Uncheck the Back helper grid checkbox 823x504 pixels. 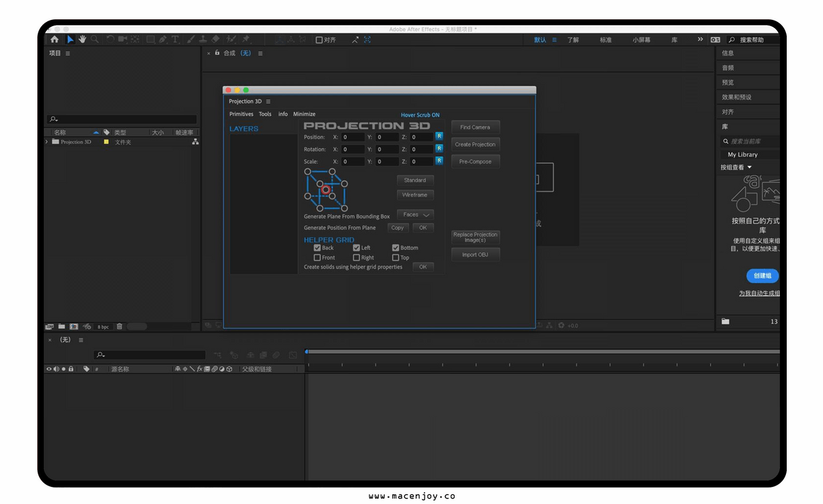pos(318,248)
